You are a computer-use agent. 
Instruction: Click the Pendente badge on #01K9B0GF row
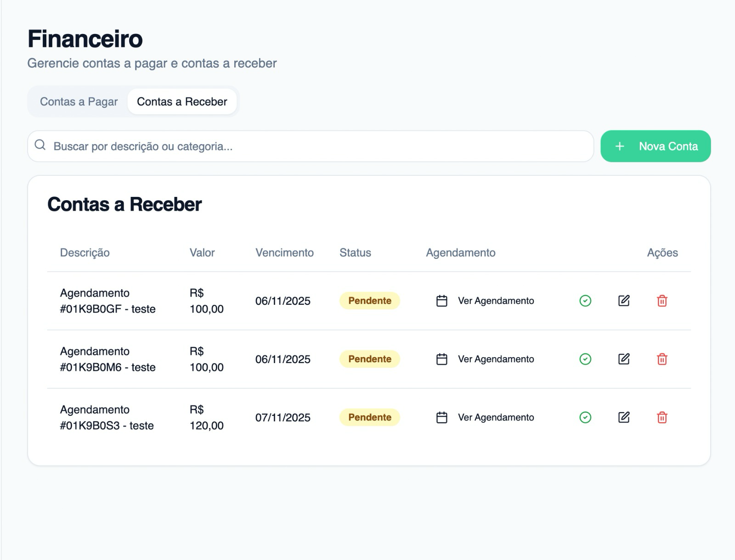(x=369, y=301)
